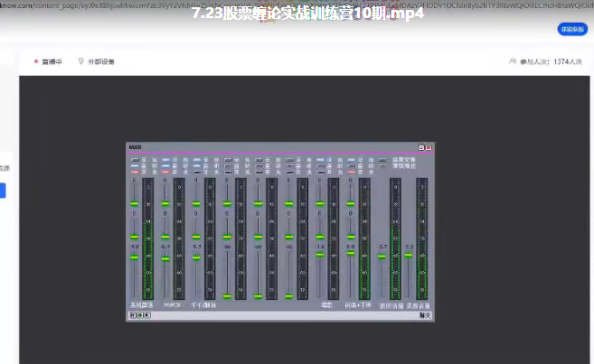Toggle the top blue button of the third channel

click(x=196, y=160)
